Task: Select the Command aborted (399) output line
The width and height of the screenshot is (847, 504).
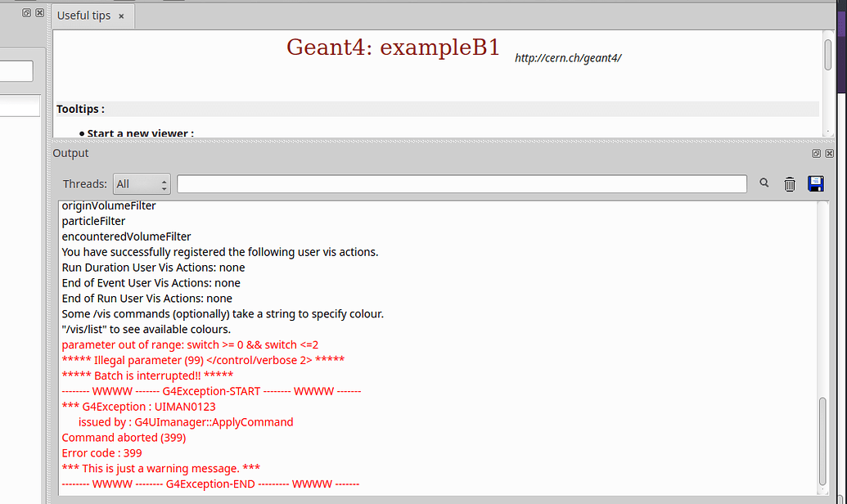Action: (x=122, y=437)
